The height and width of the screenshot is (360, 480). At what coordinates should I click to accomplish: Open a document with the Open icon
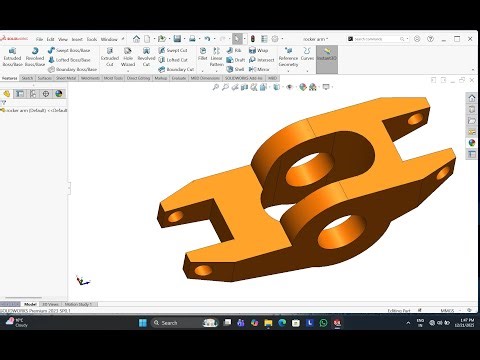coord(162,39)
